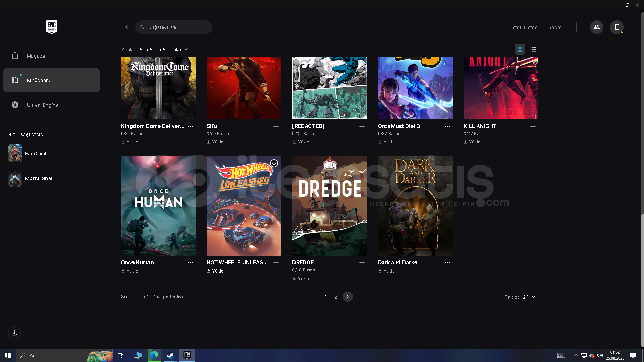Click Yükle under KILL KNIGHT
Image resolution: width=644 pixels, height=362 pixels.
click(472, 142)
